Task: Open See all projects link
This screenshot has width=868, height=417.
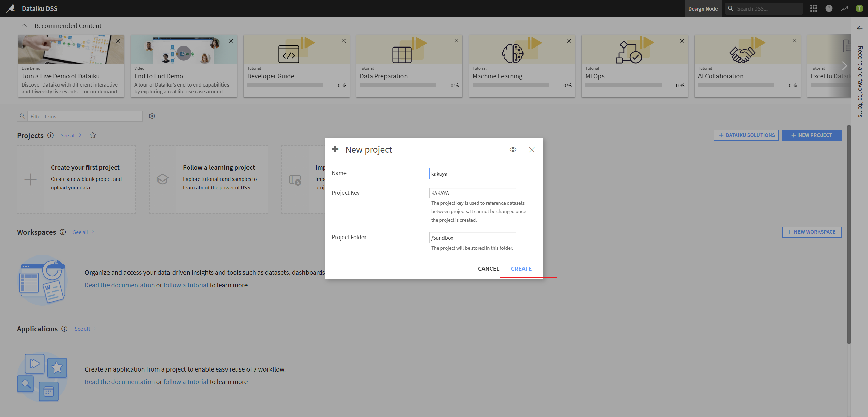Action: tap(71, 135)
